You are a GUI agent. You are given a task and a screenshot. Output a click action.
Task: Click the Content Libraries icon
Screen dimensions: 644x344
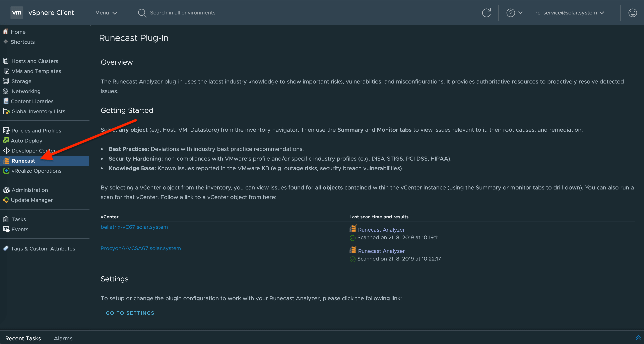click(6, 101)
